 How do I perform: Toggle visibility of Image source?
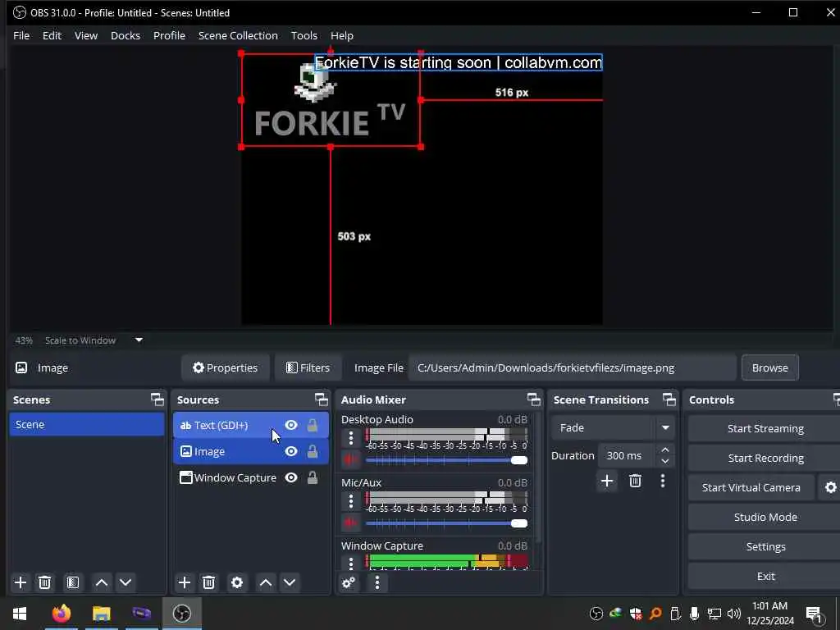pyautogui.click(x=291, y=451)
